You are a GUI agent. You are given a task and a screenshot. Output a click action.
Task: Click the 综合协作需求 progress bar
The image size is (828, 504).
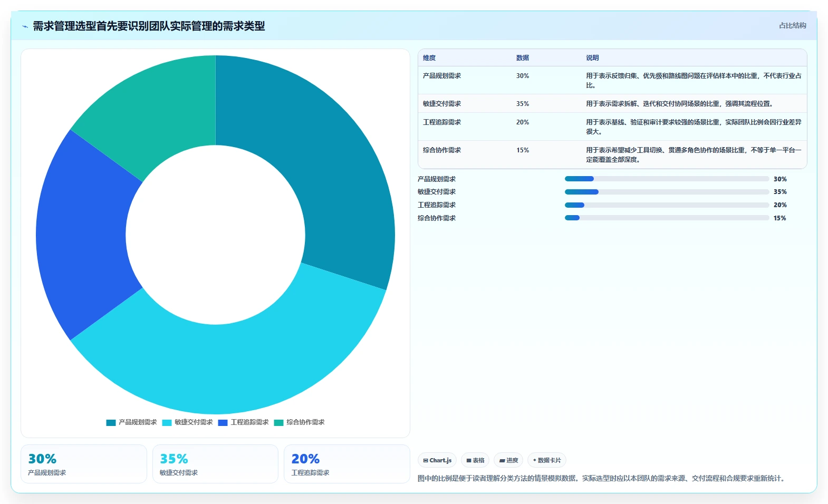[x=667, y=218]
